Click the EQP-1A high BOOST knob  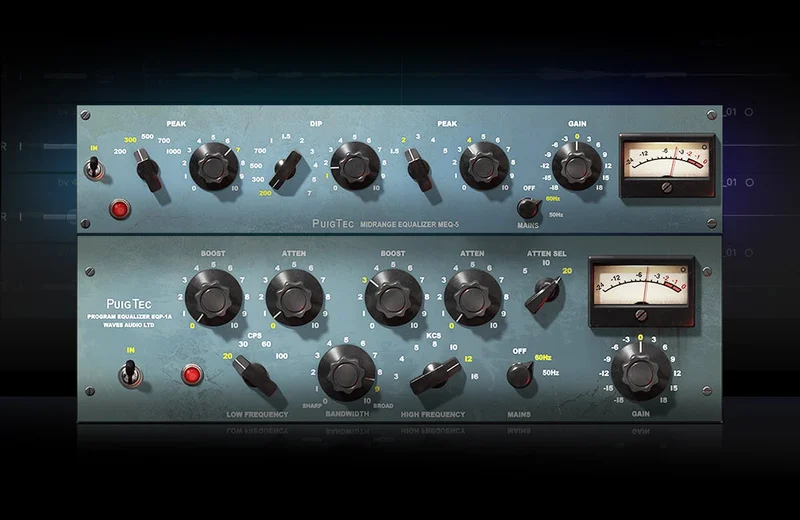point(393,299)
